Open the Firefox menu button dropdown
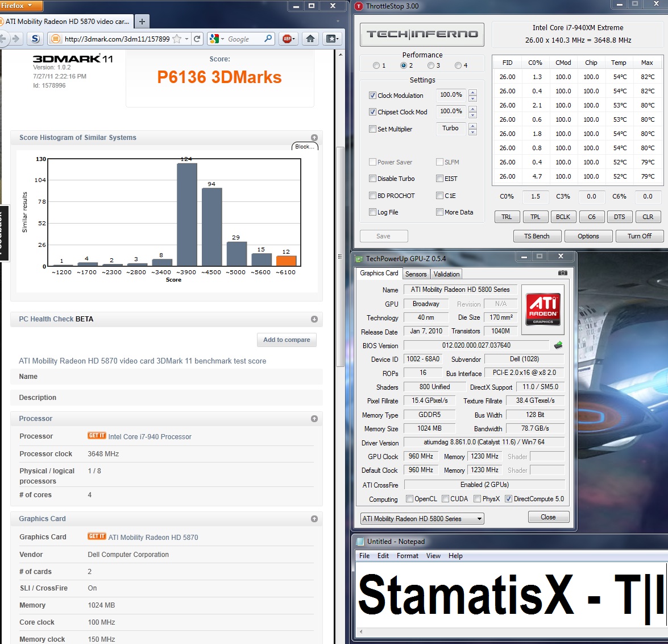This screenshot has width=668, height=644. coord(20,6)
